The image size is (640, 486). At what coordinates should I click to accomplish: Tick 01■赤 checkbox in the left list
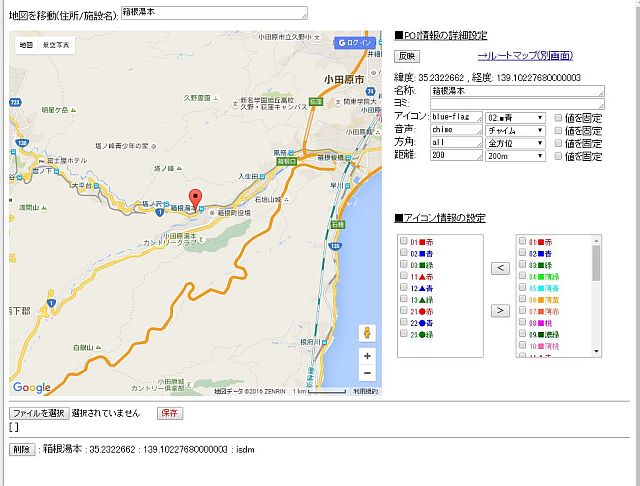coord(404,241)
